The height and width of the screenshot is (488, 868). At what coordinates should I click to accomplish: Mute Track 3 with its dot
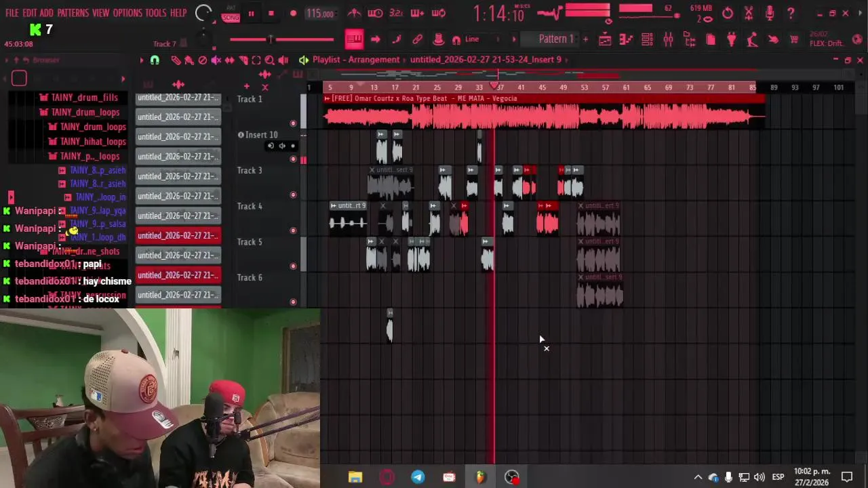tap(293, 195)
